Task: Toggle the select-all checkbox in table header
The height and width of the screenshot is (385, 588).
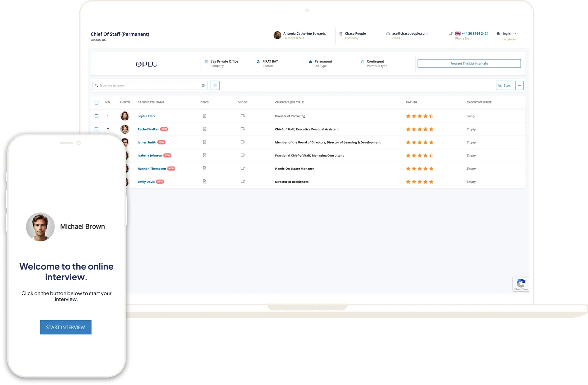Action: 96,102
